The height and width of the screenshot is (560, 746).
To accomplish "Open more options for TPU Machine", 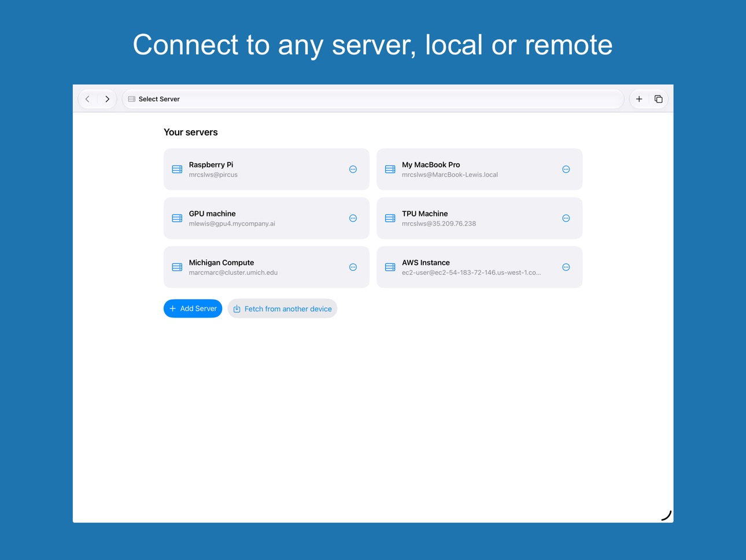I will click(x=566, y=218).
